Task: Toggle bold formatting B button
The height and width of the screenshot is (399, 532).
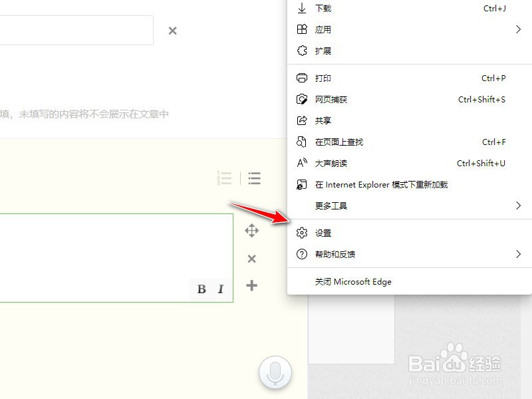Action: (x=201, y=289)
